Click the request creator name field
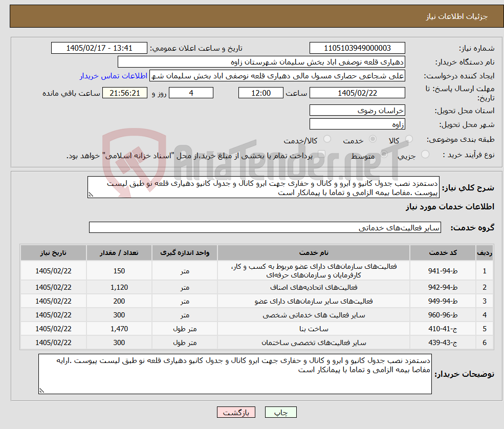This screenshot has height=429, width=504. [x=277, y=76]
